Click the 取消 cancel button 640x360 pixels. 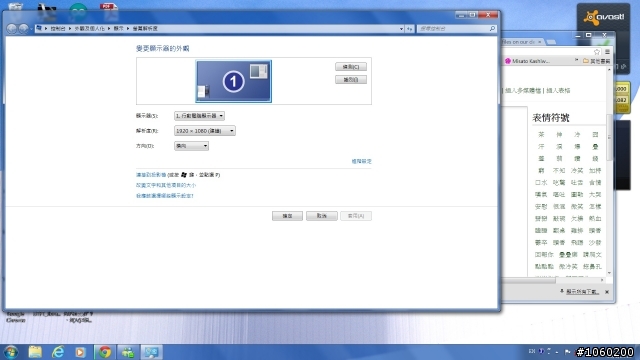coord(322,216)
